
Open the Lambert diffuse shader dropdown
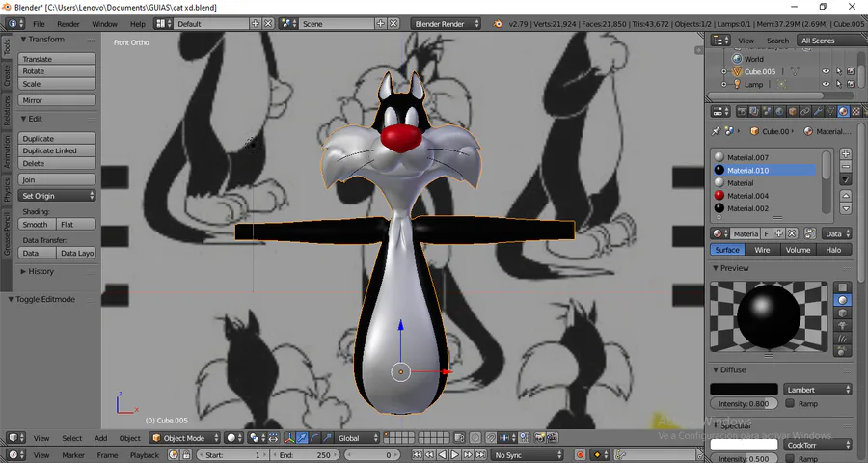817,390
